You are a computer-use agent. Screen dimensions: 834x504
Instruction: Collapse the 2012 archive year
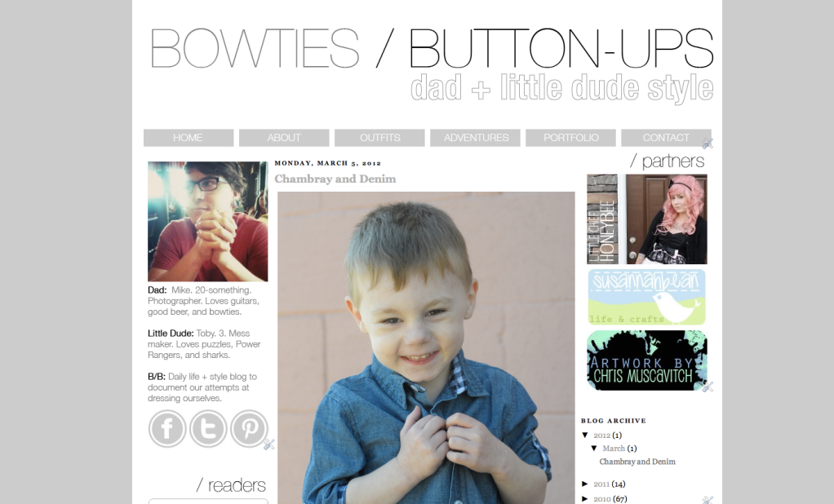[x=585, y=435]
